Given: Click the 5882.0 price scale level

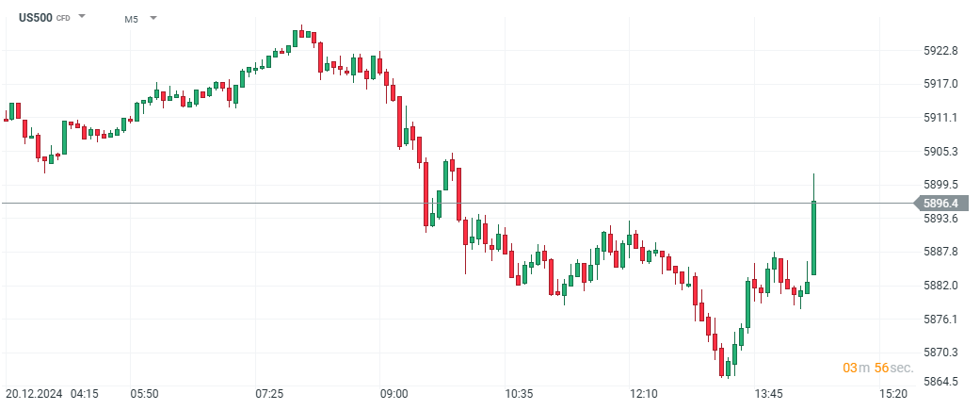Looking at the screenshot, I should 940,285.
